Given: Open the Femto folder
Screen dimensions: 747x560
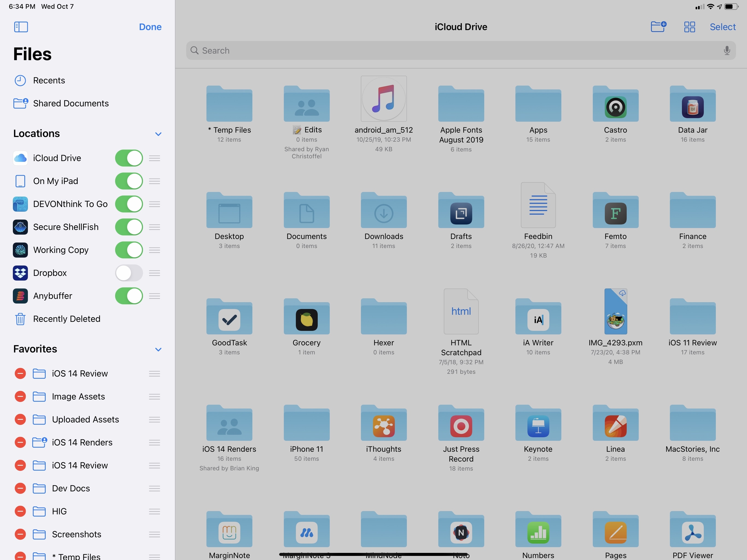Looking at the screenshot, I should pos(615,210).
